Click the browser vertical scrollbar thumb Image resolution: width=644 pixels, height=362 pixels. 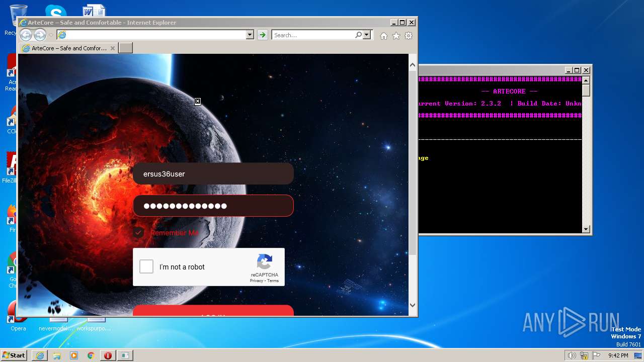click(x=413, y=163)
